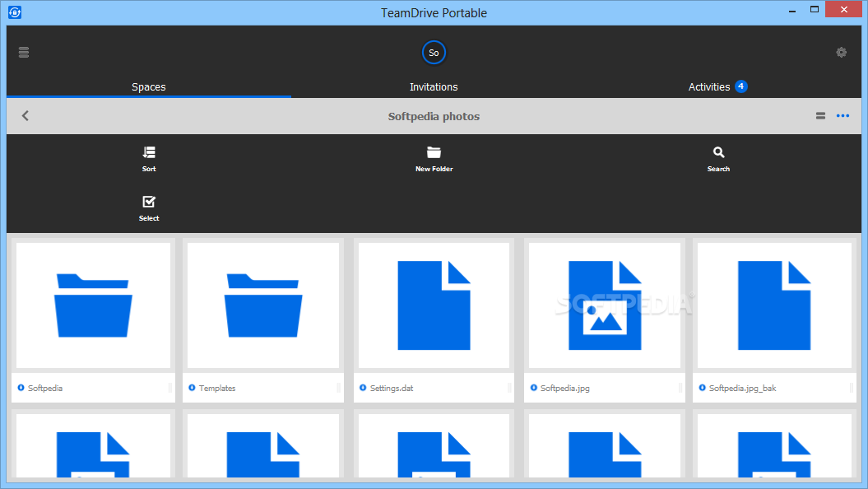
Task: Open settings with the gear icon
Action: click(x=842, y=52)
